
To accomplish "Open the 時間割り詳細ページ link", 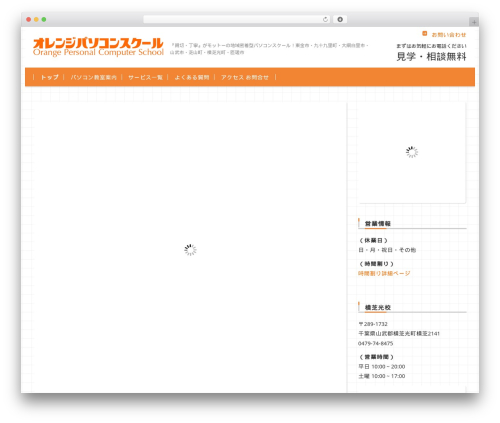I will pyautogui.click(x=384, y=273).
